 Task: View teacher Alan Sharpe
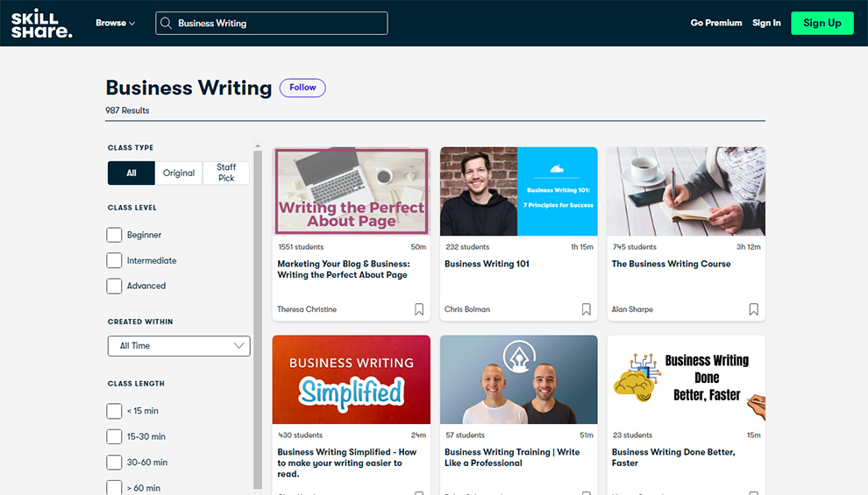(x=632, y=309)
